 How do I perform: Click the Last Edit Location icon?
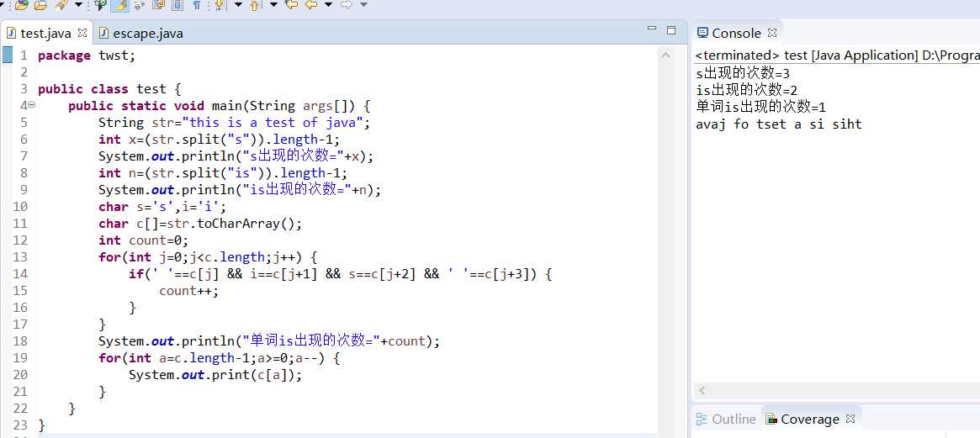(291, 5)
